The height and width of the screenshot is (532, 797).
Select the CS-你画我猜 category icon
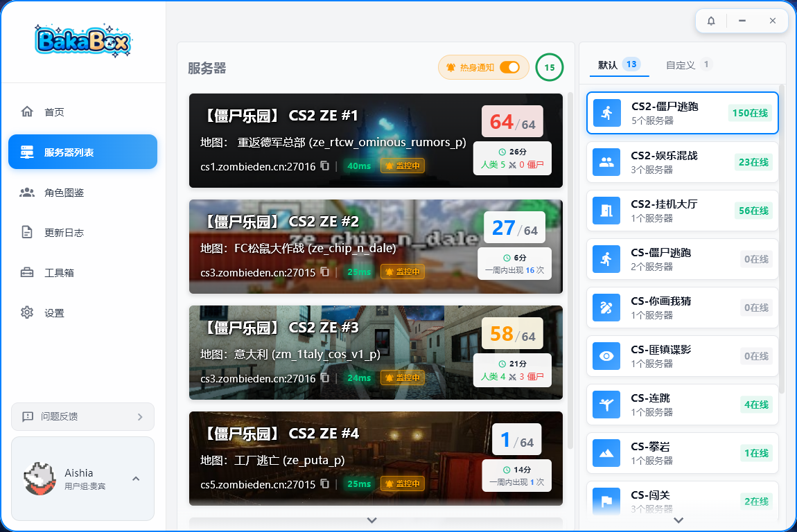pyautogui.click(x=606, y=308)
